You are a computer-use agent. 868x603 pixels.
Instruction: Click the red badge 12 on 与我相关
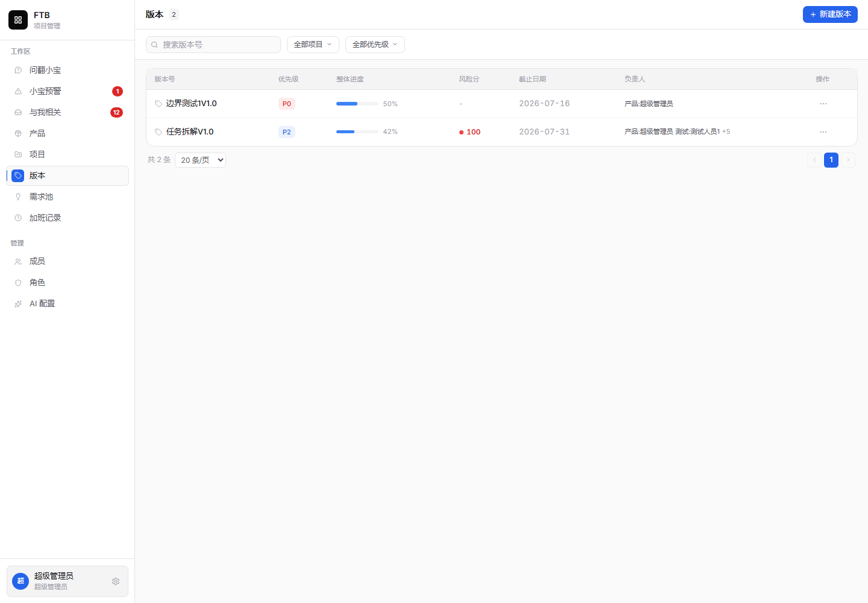click(x=116, y=113)
